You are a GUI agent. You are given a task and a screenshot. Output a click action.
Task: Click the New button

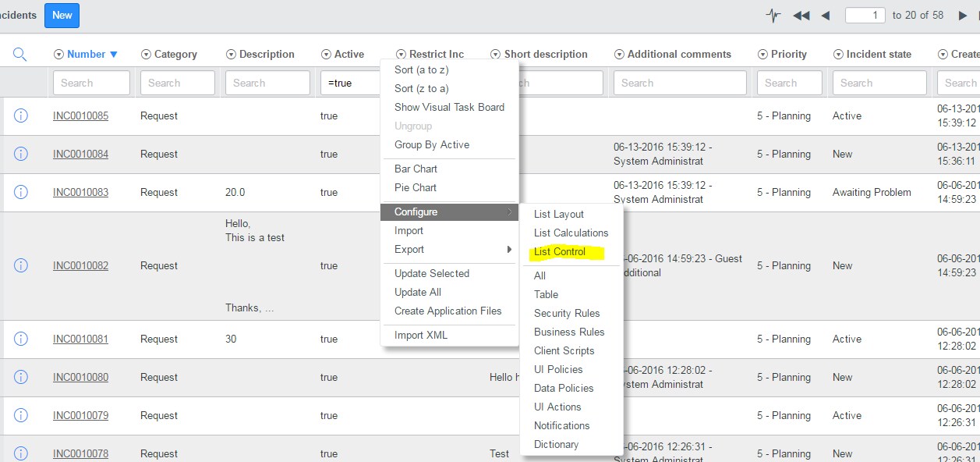[x=62, y=16]
